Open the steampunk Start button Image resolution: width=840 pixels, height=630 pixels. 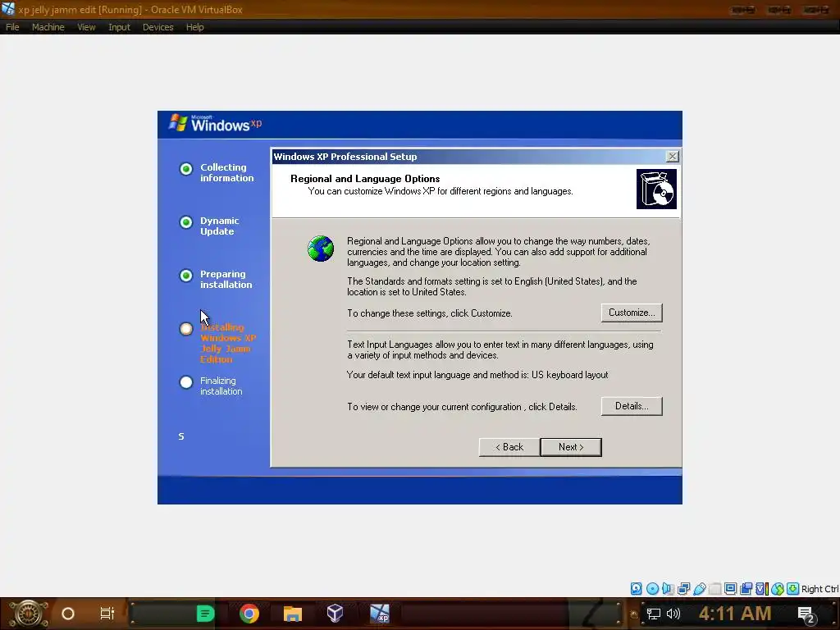point(29,614)
